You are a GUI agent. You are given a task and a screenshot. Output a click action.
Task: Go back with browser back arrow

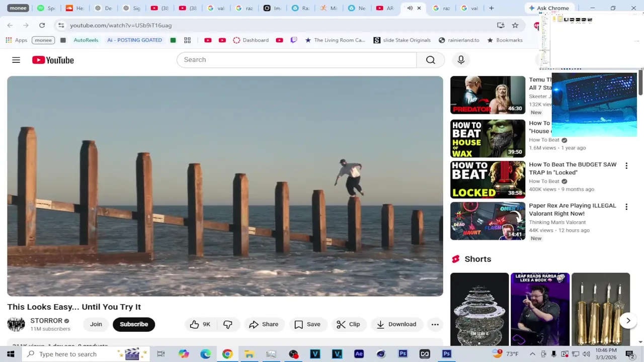(x=10, y=25)
